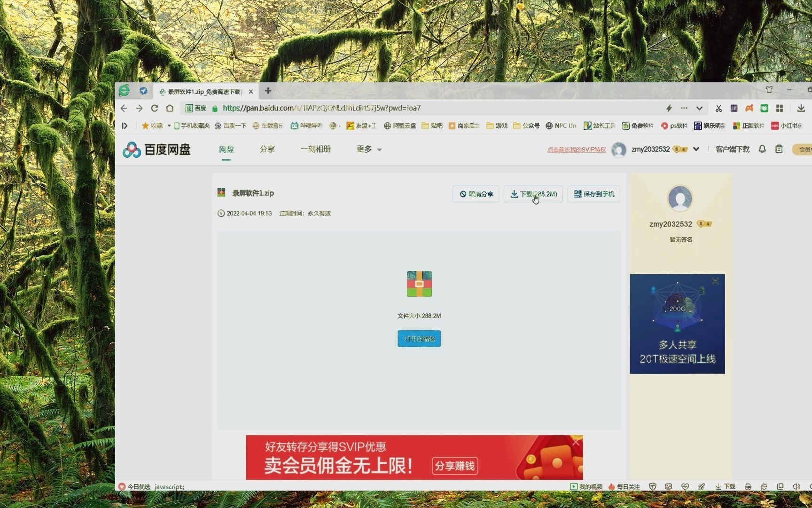The image size is (812, 508).
Task: Click the zip file thumbnail icon
Action: [x=419, y=284]
